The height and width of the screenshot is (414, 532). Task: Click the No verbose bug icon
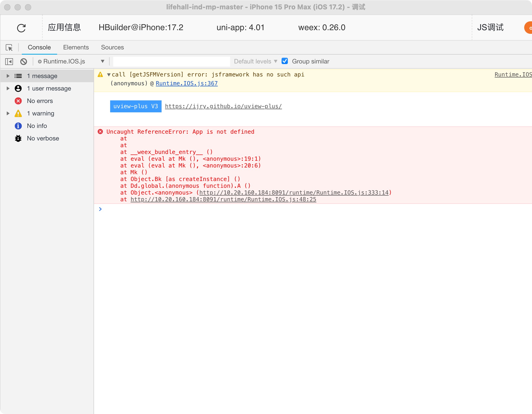(x=18, y=138)
